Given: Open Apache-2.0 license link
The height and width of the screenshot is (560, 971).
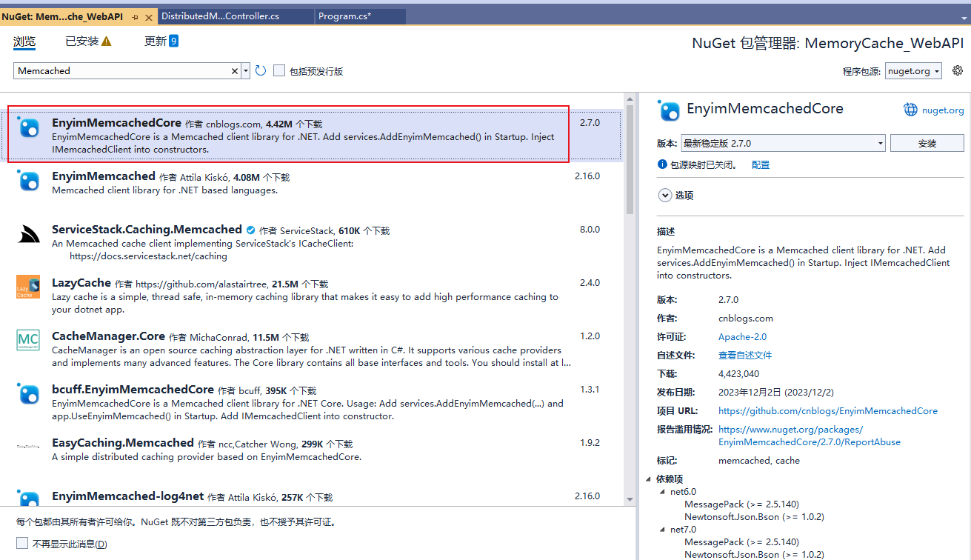Looking at the screenshot, I should pos(742,336).
